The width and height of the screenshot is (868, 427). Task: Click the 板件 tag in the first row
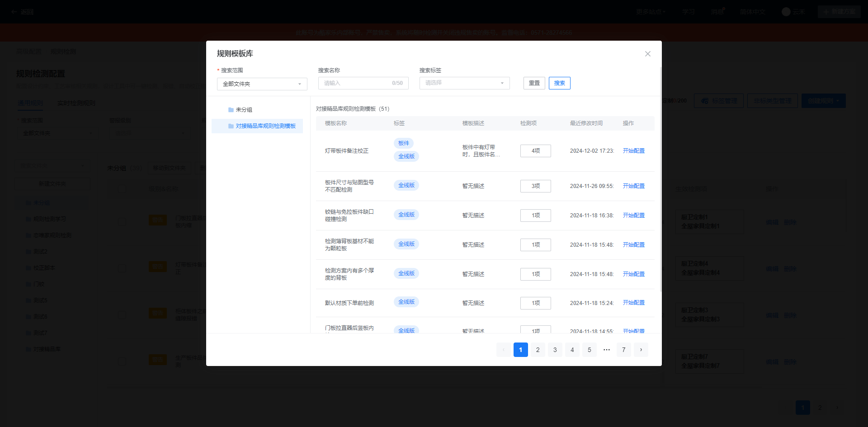tap(403, 143)
